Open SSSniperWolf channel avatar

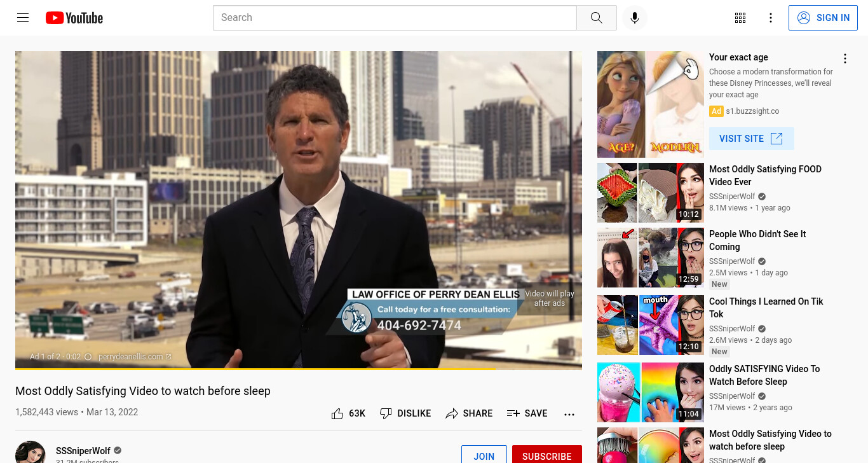31,452
